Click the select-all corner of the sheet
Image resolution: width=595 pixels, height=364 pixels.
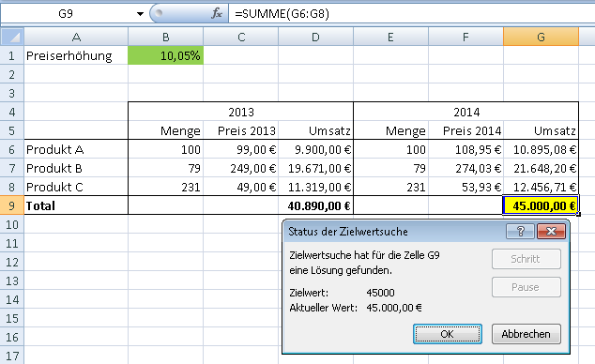click(12, 38)
